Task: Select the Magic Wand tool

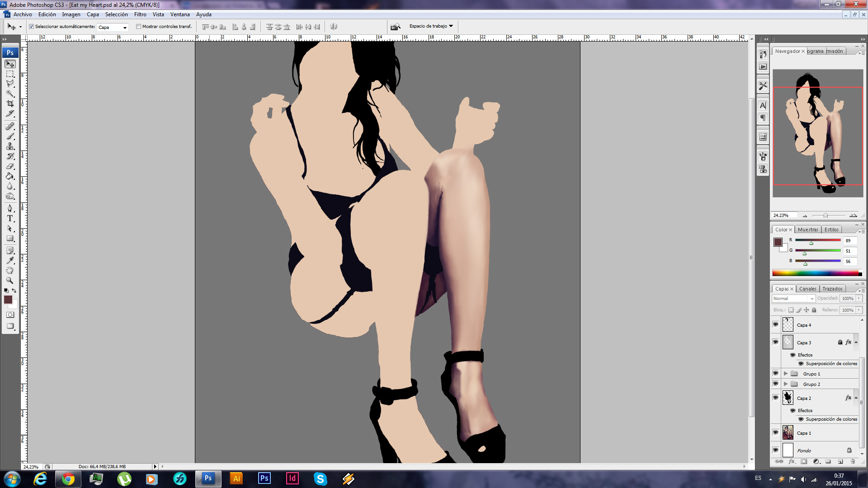Action: (x=10, y=94)
